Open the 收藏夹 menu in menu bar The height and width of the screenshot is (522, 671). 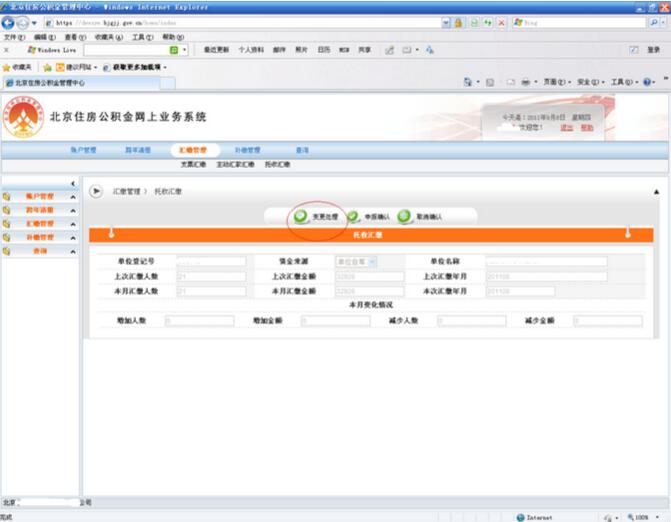(109, 37)
